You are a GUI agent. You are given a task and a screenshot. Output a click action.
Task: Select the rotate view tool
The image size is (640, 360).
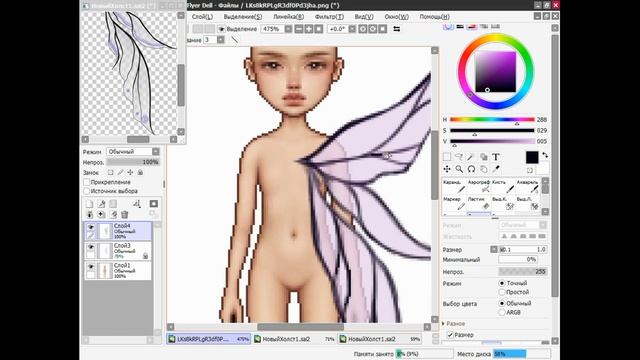471,169
